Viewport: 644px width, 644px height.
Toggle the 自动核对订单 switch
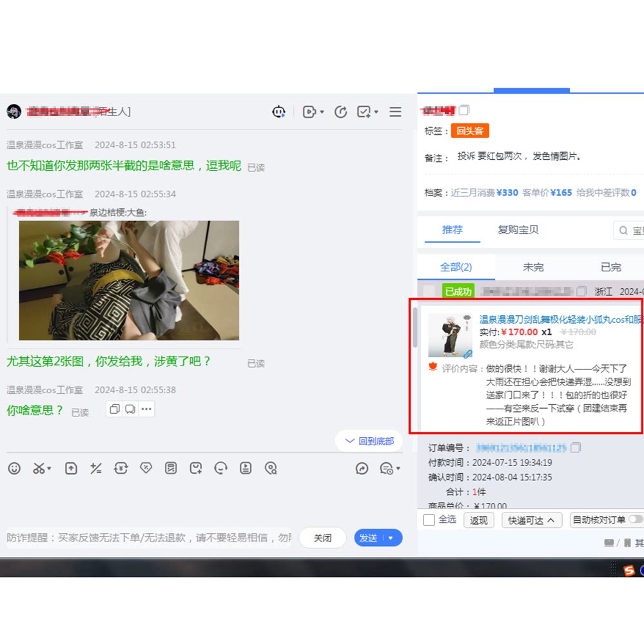[x=637, y=520]
